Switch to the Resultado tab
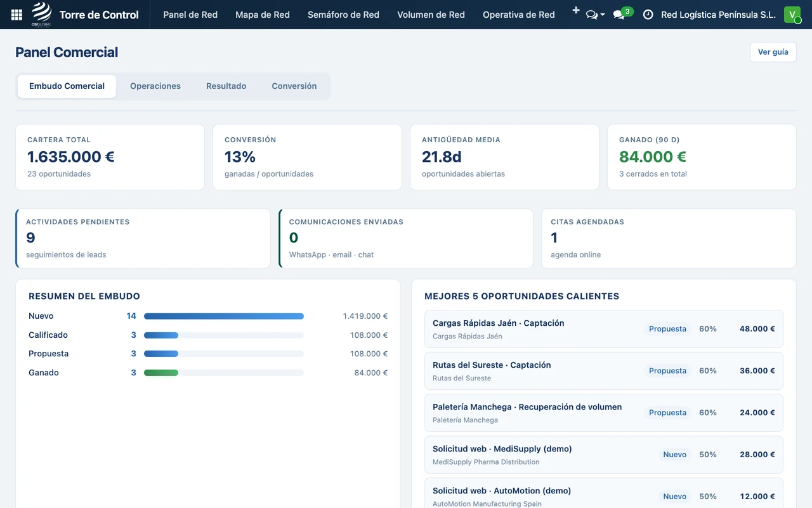Image resolution: width=812 pixels, height=508 pixels. [x=226, y=86]
